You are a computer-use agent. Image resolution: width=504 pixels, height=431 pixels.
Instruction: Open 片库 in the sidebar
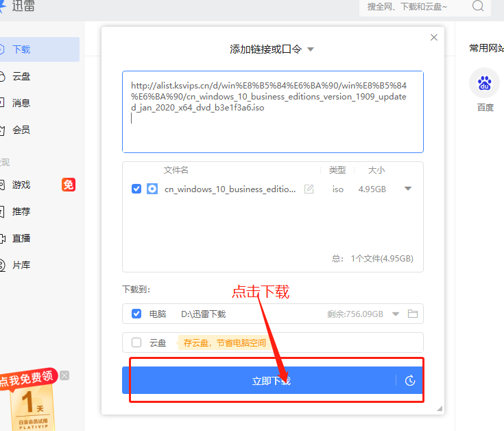(x=21, y=265)
